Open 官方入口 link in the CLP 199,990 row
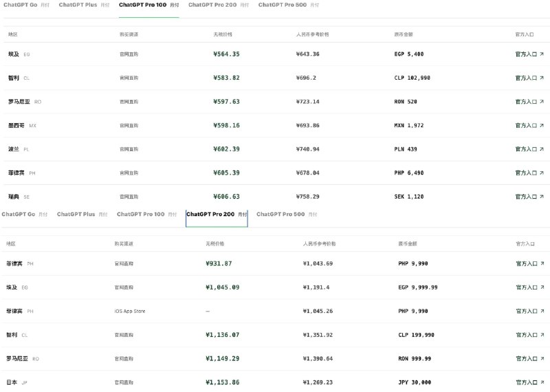The width and height of the screenshot is (550, 392). click(x=530, y=335)
